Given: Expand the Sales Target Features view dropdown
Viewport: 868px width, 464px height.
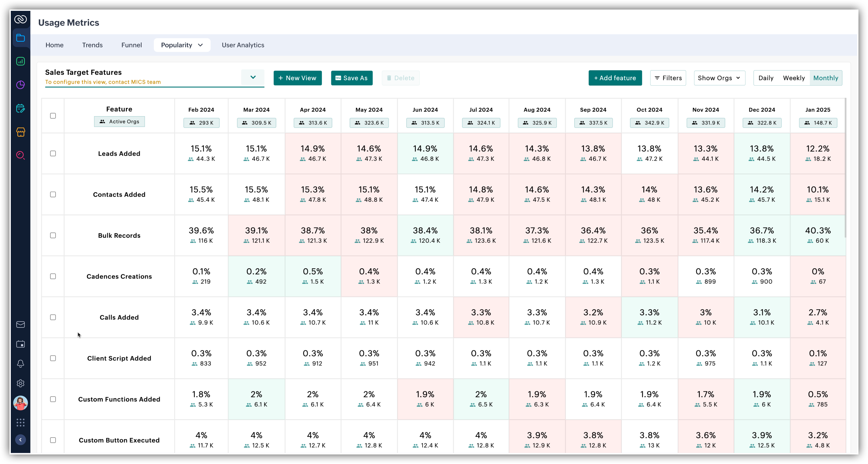Looking at the screenshot, I should 253,77.
